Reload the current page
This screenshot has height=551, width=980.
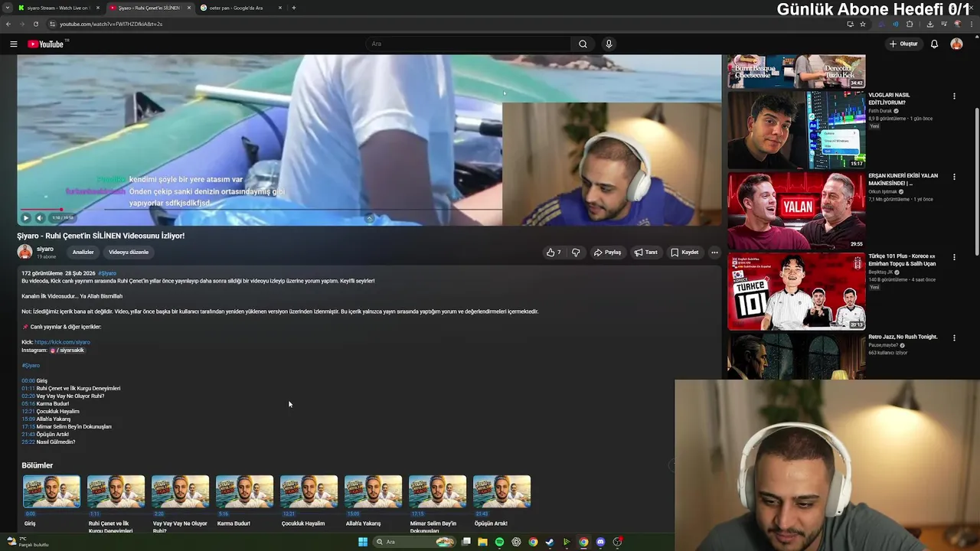click(35, 24)
